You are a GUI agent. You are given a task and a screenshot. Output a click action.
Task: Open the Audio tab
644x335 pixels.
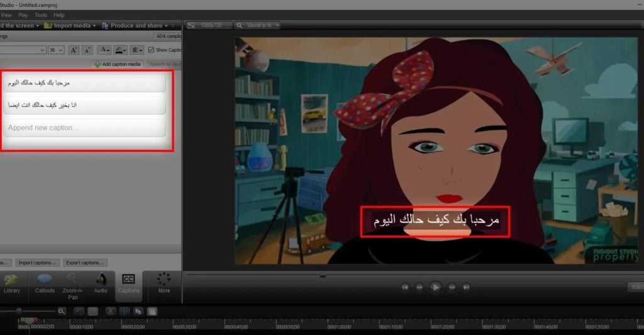click(101, 285)
